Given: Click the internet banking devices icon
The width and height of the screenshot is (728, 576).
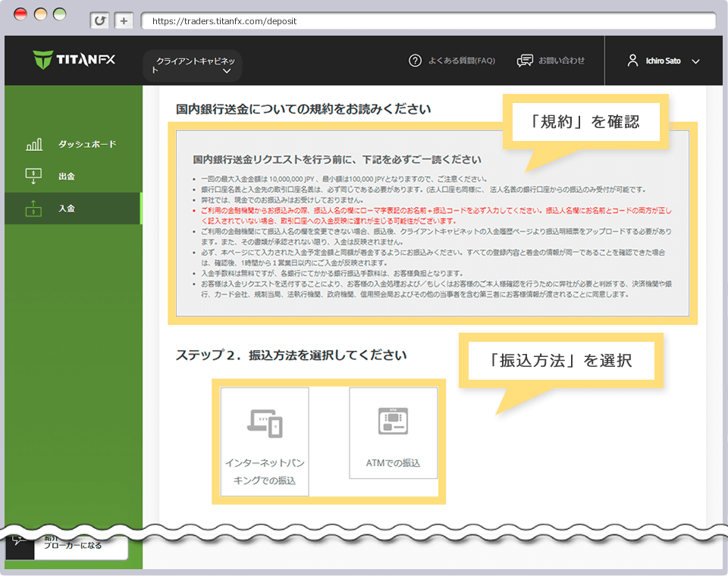Looking at the screenshot, I should point(265,423).
